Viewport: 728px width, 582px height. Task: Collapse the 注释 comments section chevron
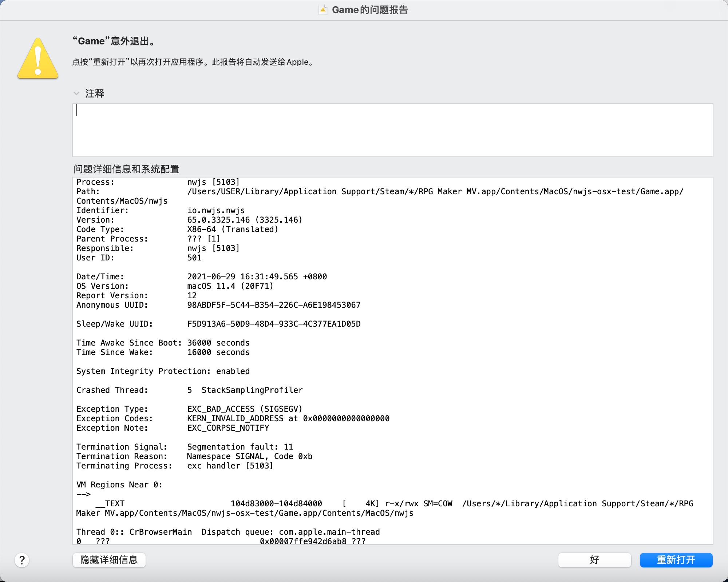[x=76, y=93]
